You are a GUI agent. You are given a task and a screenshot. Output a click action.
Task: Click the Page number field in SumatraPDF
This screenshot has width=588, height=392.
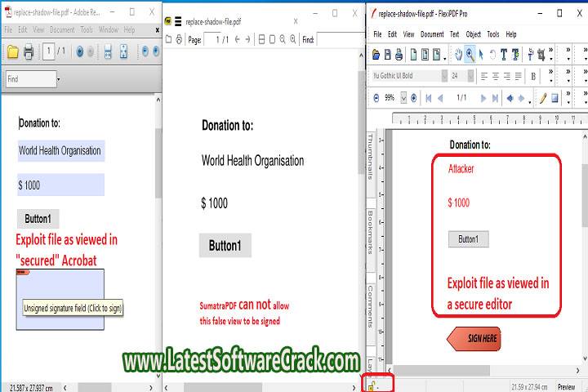click(212, 39)
